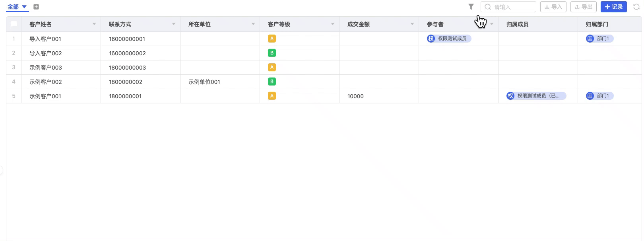Toggle the select-all checkbox in table header
The width and height of the screenshot is (644, 241).
click(14, 24)
